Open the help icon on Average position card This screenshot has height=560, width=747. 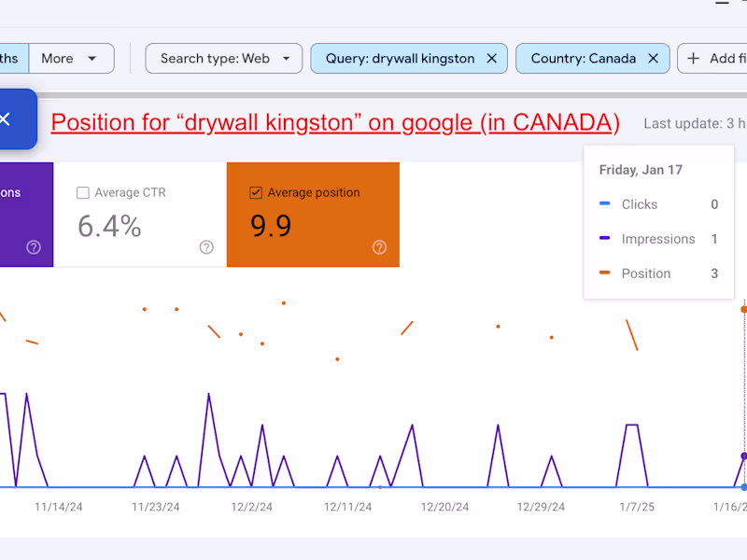(x=379, y=247)
